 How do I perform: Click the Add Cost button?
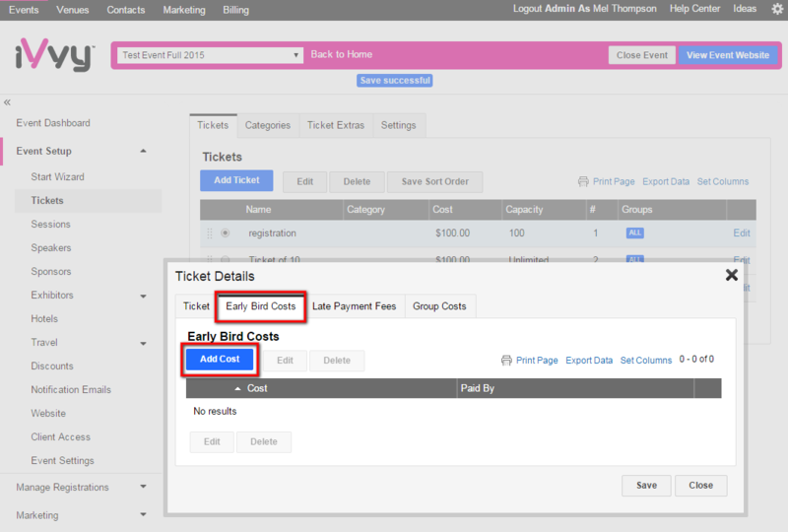coord(220,359)
